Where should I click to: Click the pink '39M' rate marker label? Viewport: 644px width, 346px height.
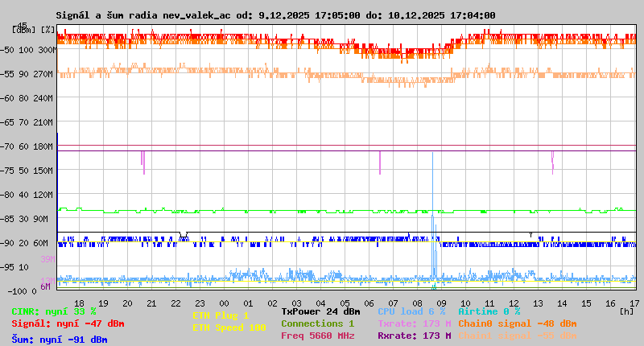pos(47,259)
